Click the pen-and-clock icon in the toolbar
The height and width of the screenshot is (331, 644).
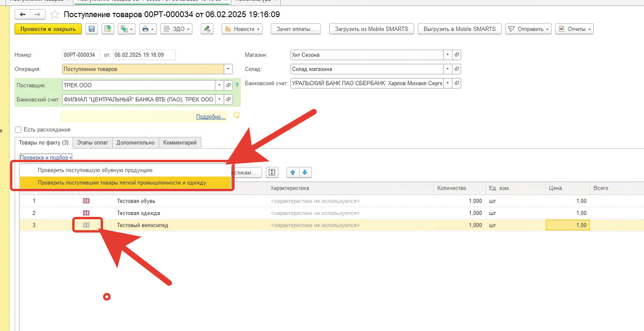click(x=207, y=29)
